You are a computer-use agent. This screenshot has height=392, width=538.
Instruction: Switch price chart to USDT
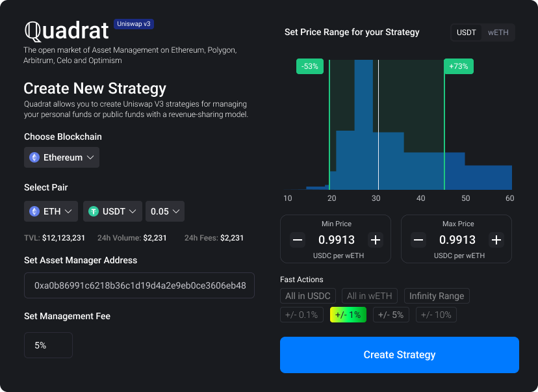coord(467,33)
